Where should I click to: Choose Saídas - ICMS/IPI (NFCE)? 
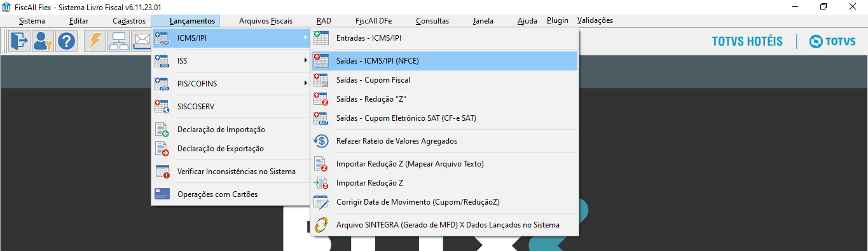[444, 61]
